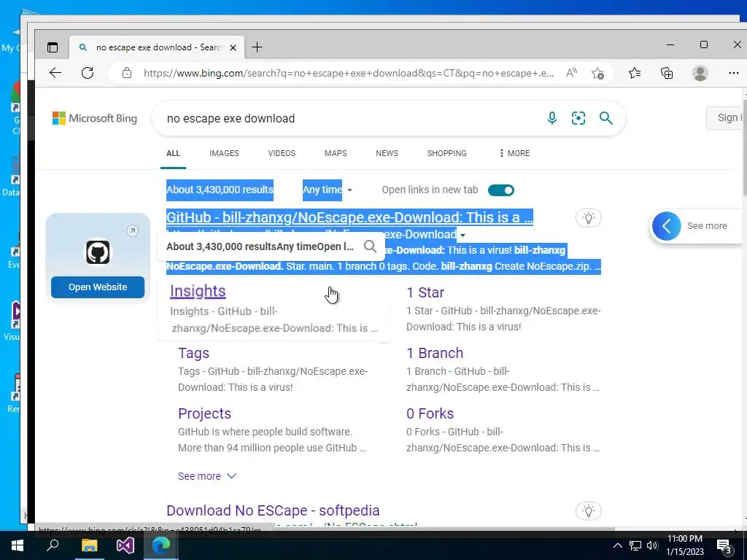
Task: Click the Microsoft Bing logo
Action: tap(94, 118)
